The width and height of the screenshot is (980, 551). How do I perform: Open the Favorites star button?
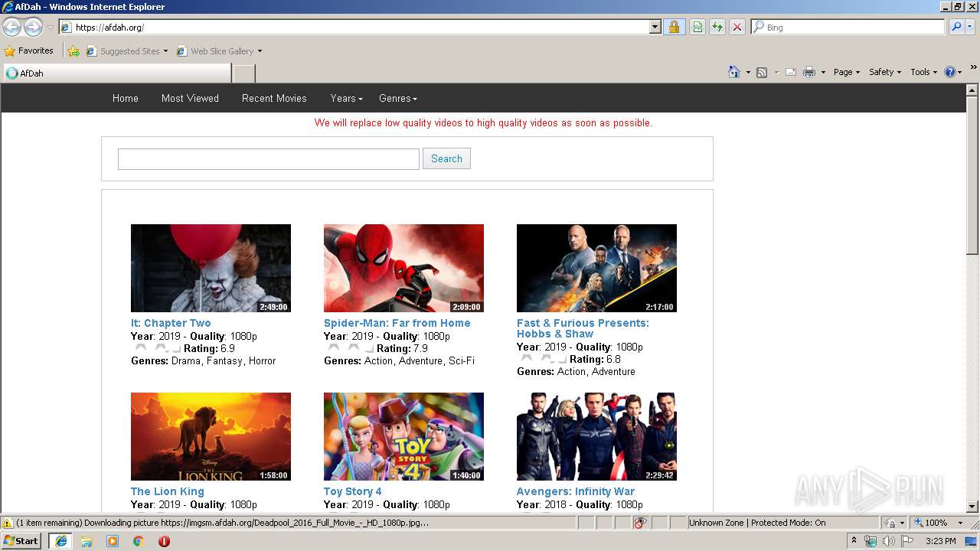pyautogui.click(x=29, y=51)
